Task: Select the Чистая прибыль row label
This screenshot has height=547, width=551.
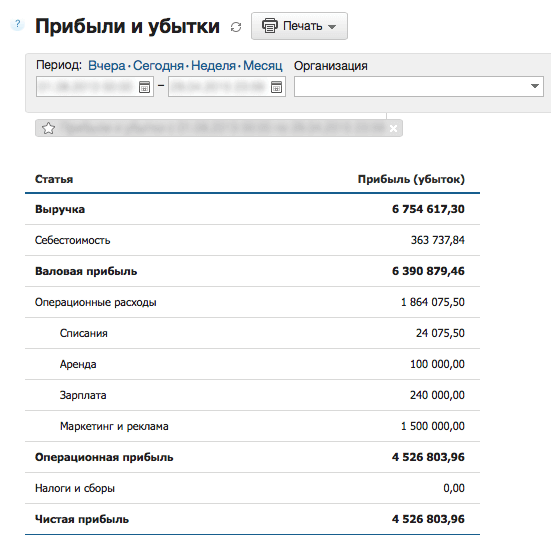Action: [x=82, y=519]
